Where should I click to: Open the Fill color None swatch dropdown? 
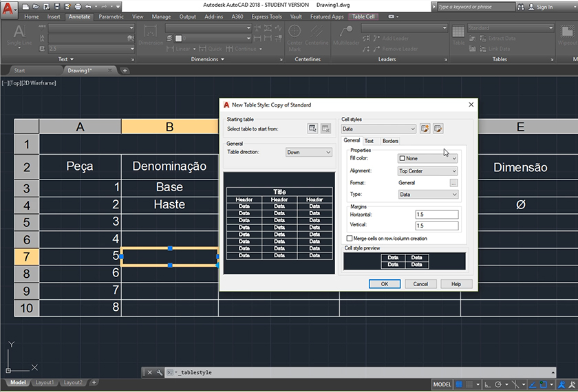click(x=427, y=158)
